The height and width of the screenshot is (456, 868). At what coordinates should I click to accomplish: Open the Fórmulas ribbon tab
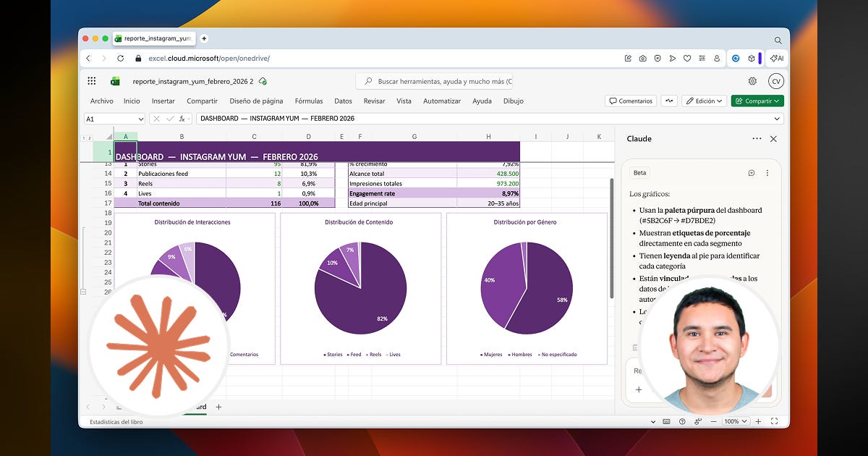coord(309,101)
